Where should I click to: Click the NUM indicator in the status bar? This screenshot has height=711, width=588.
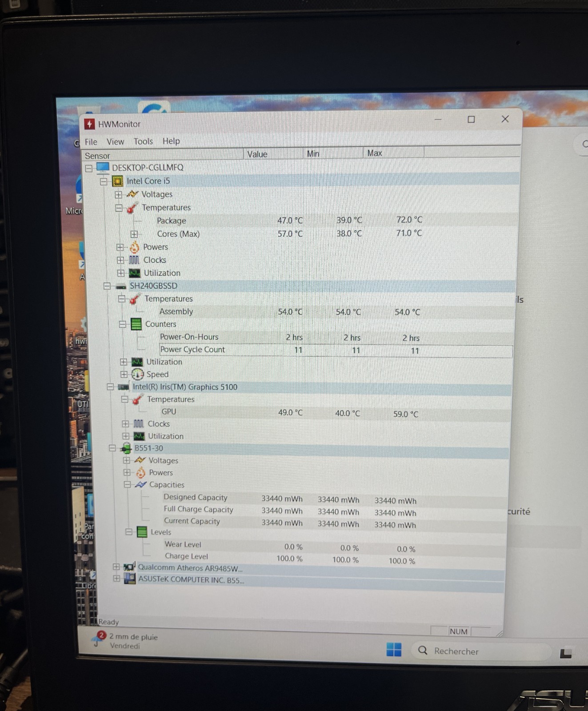tap(458, 631)
